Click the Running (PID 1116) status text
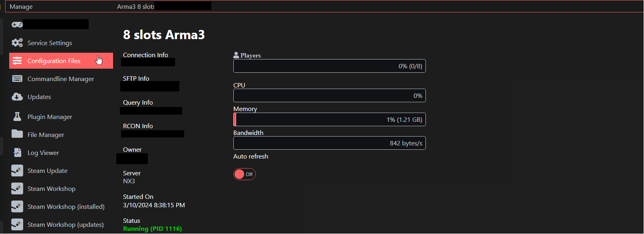644x234 pixels. pyautogui.click(x=152, y=229)
